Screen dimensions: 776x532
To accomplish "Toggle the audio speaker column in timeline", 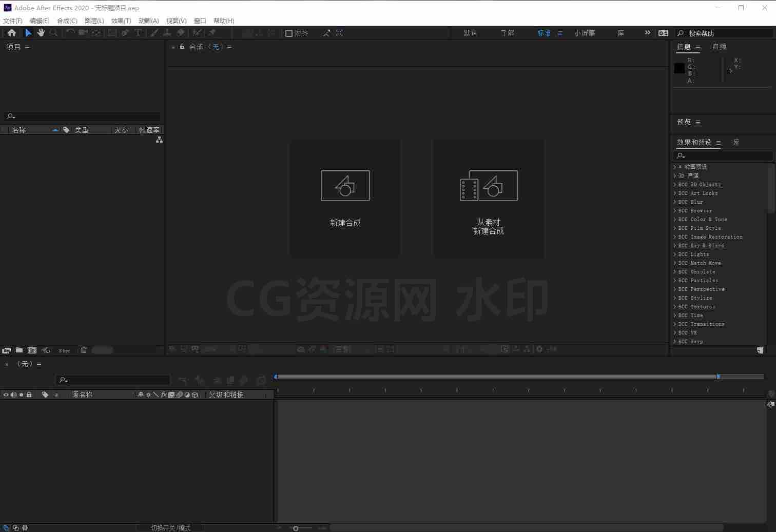I will [13, 395].
